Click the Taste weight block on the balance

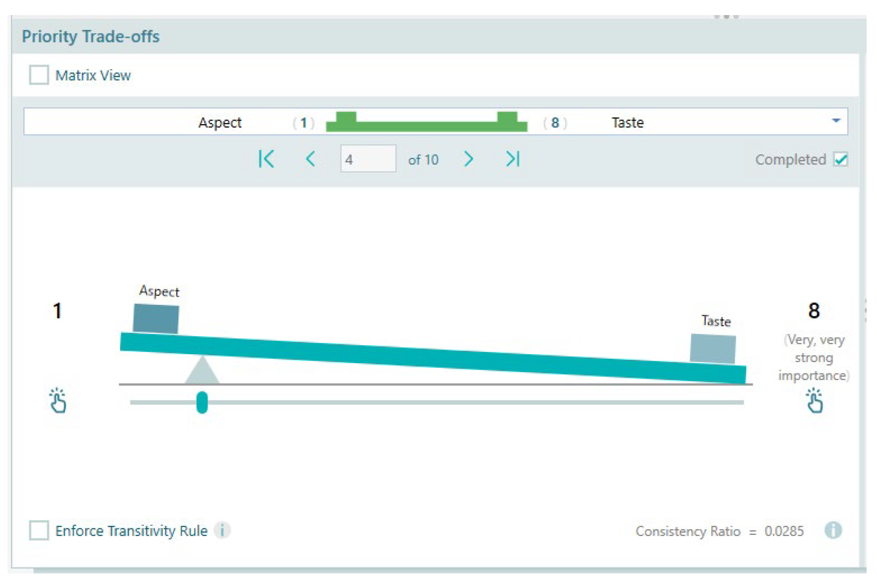point(713,349)
